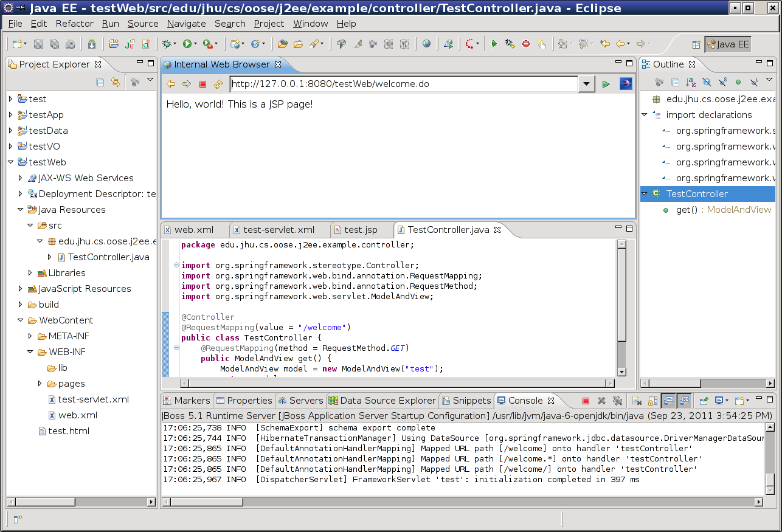This screenshot has width=782, height=532.
Task: Click the Terminate red circle in main toolbar
Action: (x=526, y=44)
